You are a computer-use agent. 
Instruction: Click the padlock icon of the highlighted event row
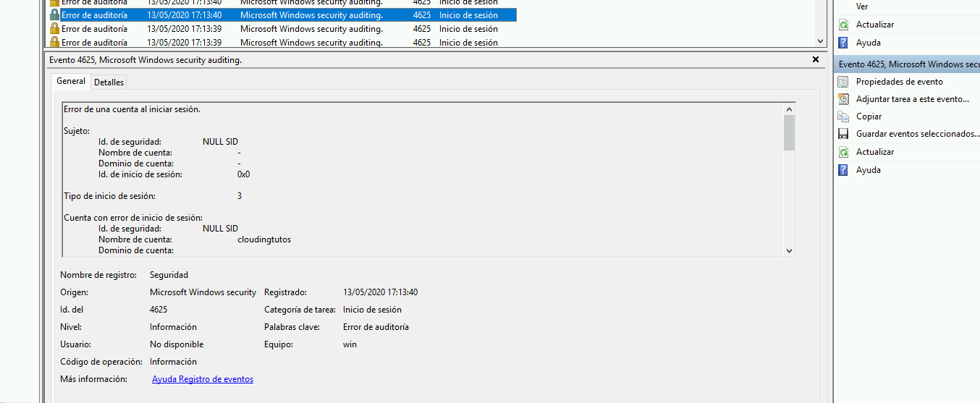tap(54, 15)
